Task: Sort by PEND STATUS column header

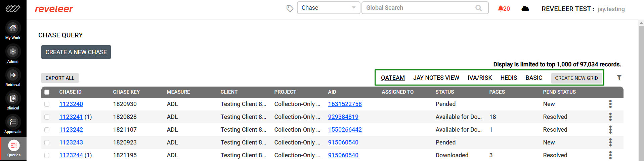Action: tap(559, 92)
